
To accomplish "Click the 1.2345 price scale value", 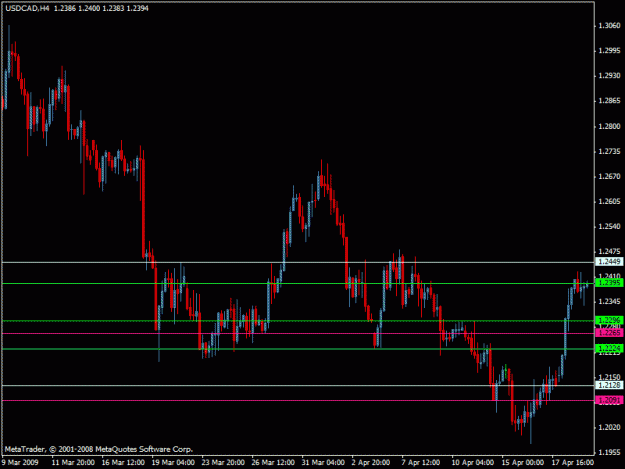I will (609, 302).
